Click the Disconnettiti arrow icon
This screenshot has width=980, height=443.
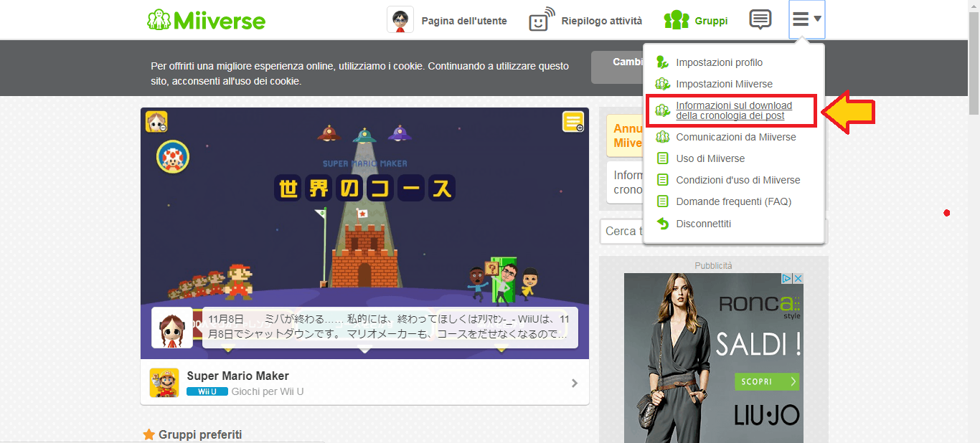663,224
